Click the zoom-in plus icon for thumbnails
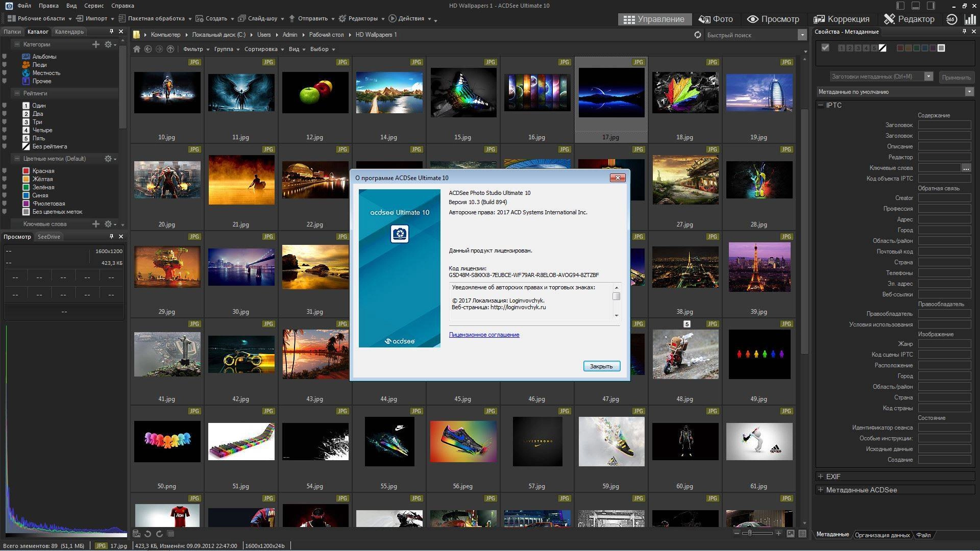Image resolution: width=980 pixels, height=551 pixels. [x=778, y=533]
